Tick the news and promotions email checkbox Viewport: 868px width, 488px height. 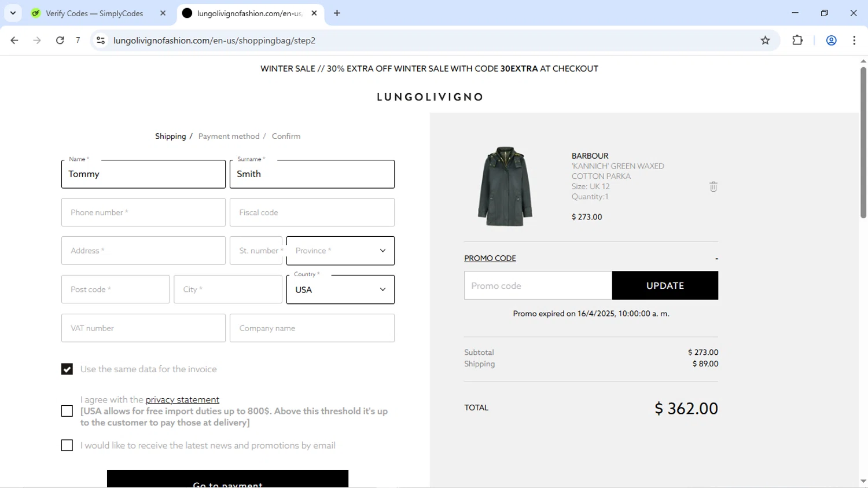(67, 445)
